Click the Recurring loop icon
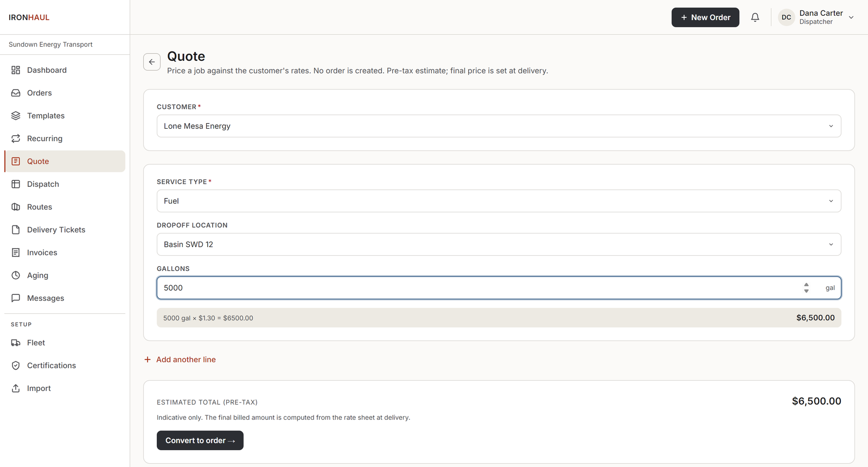The image size is (868, 467). tap(16, 138)
